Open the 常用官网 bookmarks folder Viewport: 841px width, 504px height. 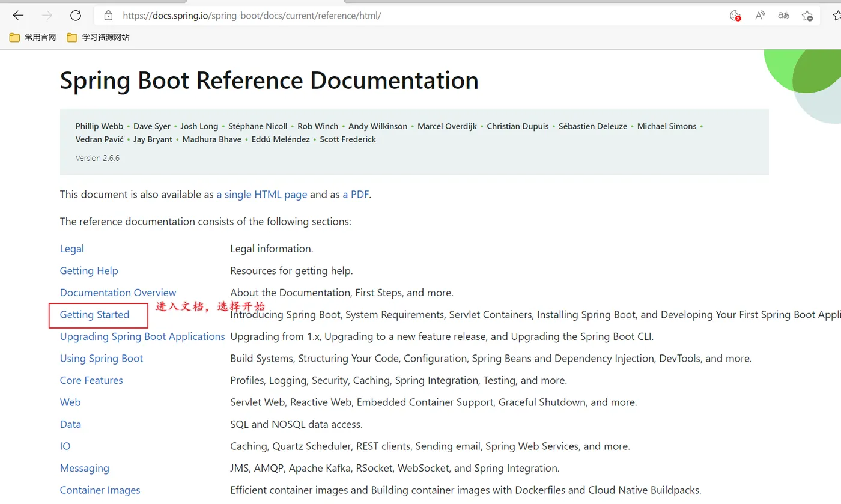pos(33,37)
